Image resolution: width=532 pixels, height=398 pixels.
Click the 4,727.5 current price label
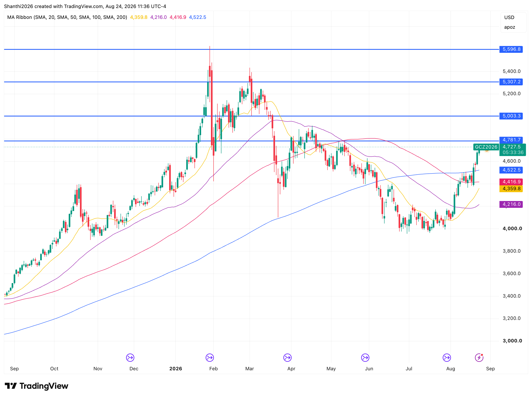(x=511, y=147)
